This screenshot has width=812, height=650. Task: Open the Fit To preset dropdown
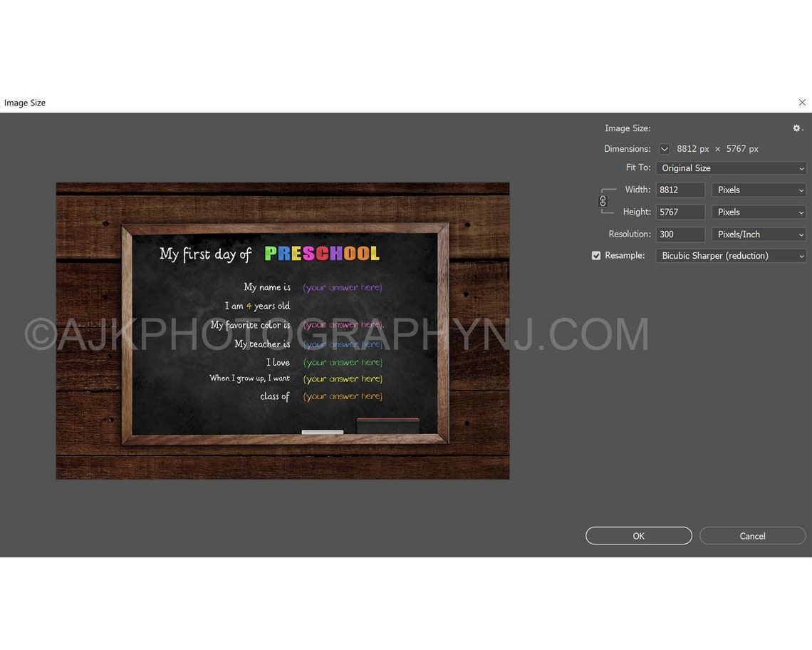tap(731, 168)
